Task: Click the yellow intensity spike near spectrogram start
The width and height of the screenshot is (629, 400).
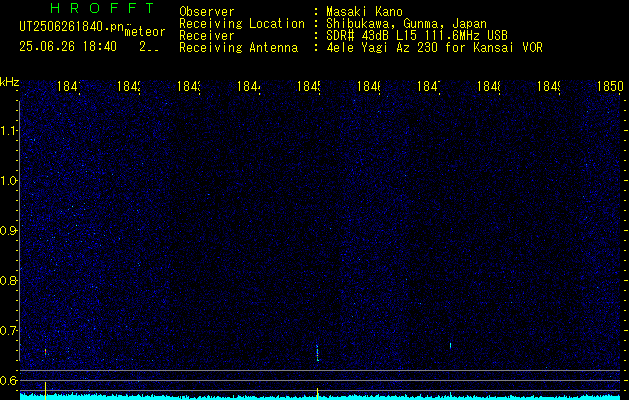Action: [x=45, y=390]
